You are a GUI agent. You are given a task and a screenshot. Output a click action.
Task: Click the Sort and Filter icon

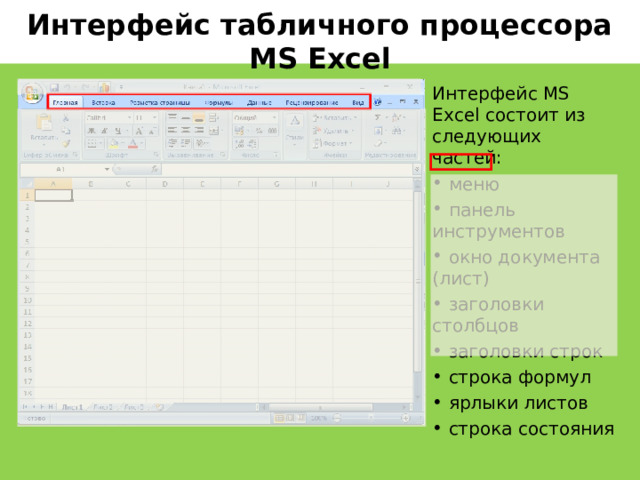tap(396, 118)
